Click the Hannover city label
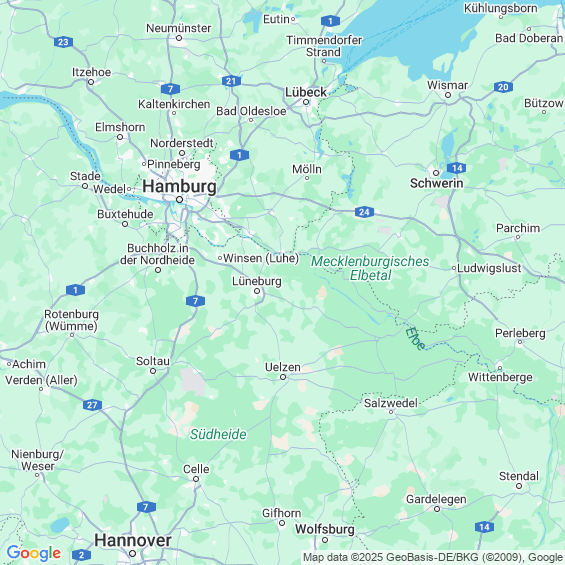 click(133, 540)
